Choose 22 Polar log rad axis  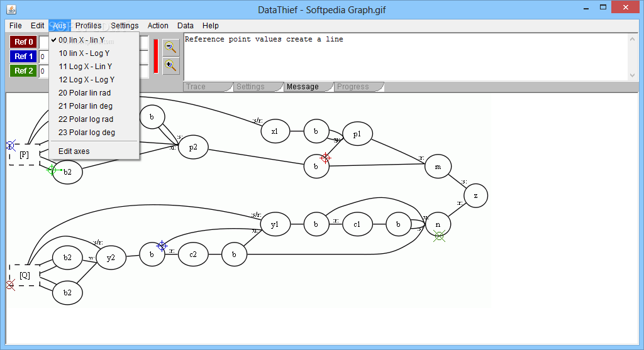[x=94, y=119]
